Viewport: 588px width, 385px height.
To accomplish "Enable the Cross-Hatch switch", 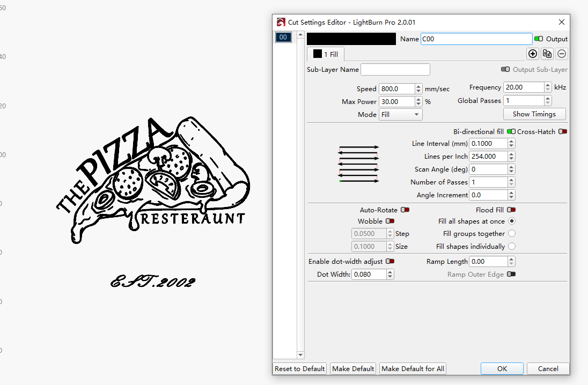I will point(562,131).
